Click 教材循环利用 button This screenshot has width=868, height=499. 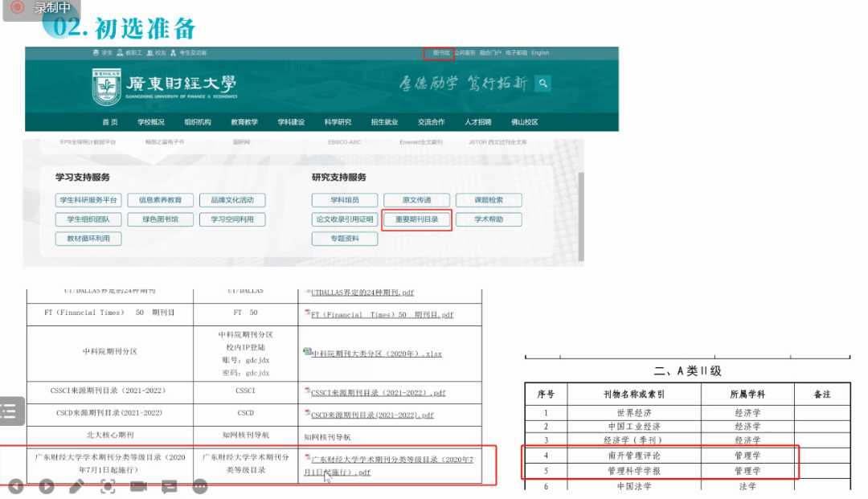point(88,239)
